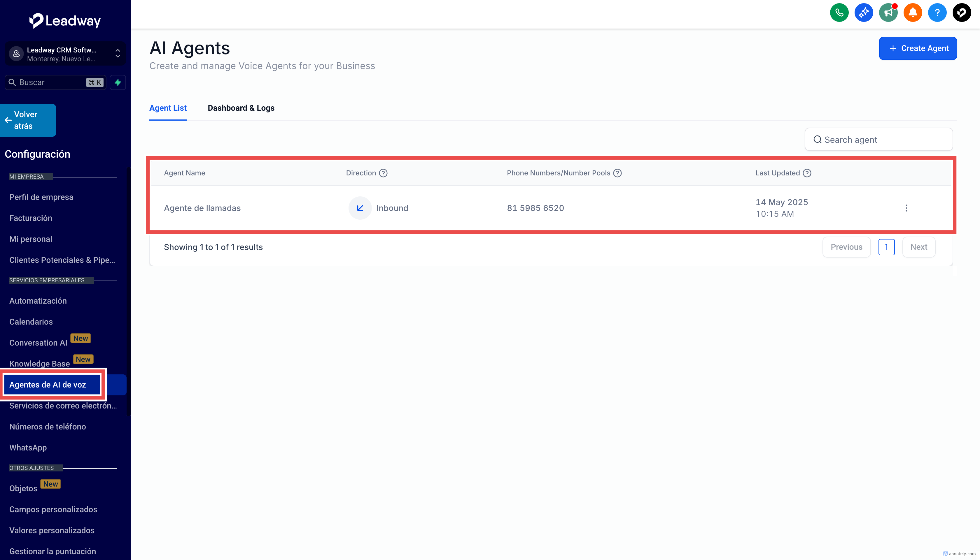Click the Volver atrás back button
The image size is (980, 560).
[28, 120]
